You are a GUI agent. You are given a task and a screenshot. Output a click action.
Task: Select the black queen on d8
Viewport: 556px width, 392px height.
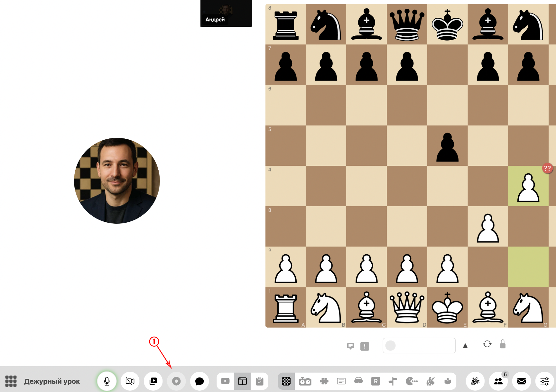[407, 24]
